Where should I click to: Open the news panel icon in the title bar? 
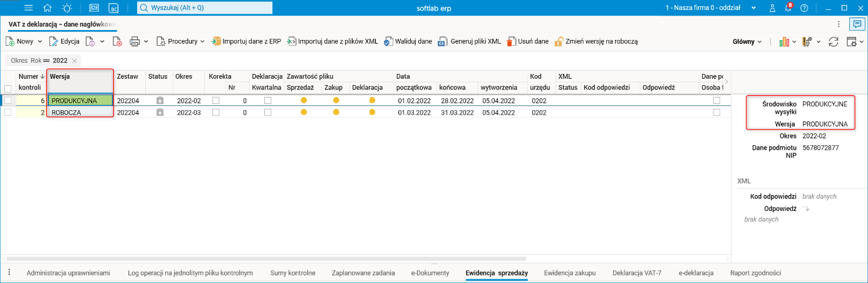(95, 8)
